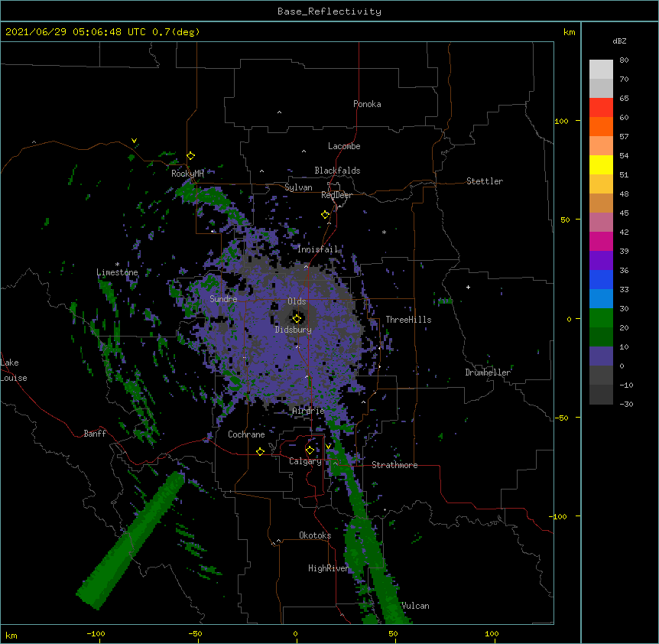Click the 0 tick on the bottom axis

(295, 633)
